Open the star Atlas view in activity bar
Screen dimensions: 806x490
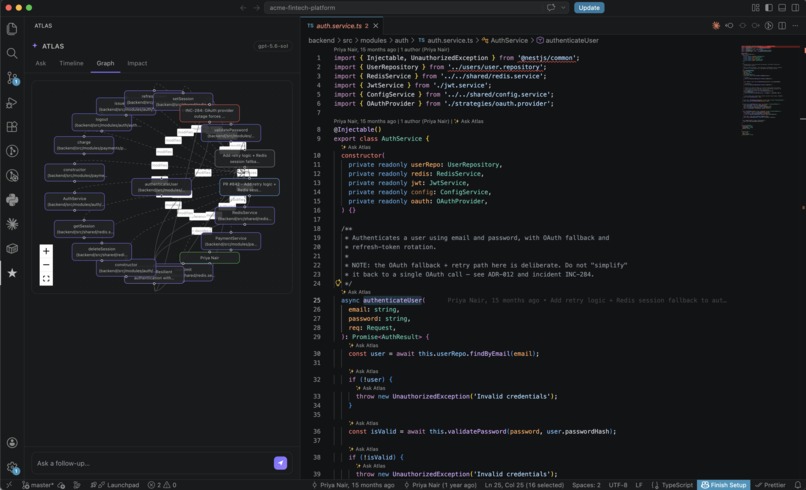coord(12,273)
